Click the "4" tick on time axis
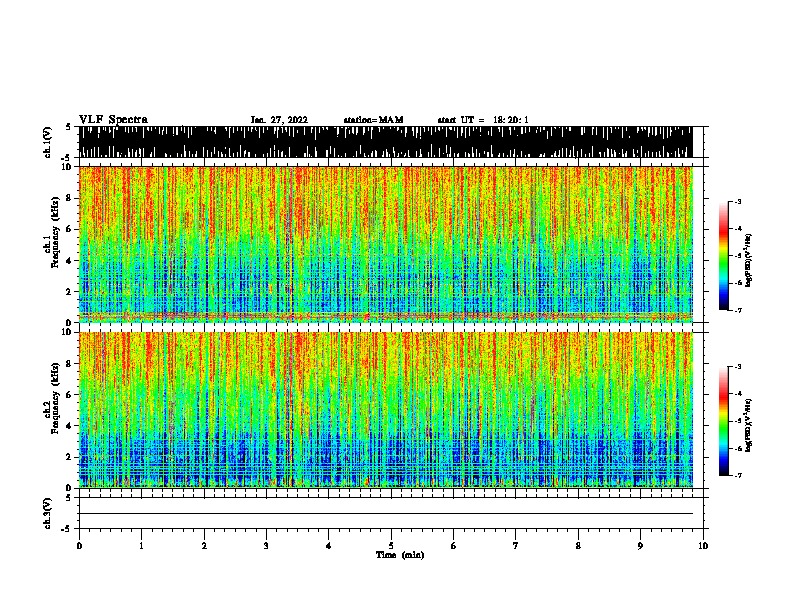This screenshot has height=612, width=792. pyautogui.click(x=329, y=546)
